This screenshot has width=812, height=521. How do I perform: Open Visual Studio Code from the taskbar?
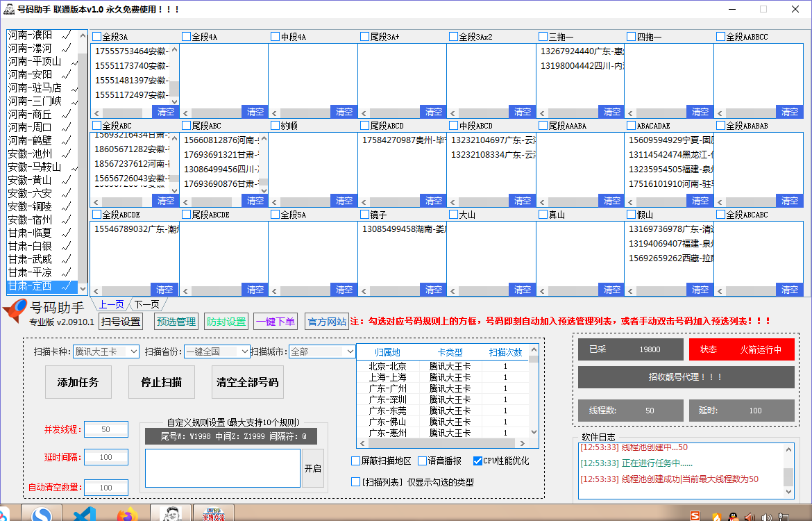click(x=83, y=515)
